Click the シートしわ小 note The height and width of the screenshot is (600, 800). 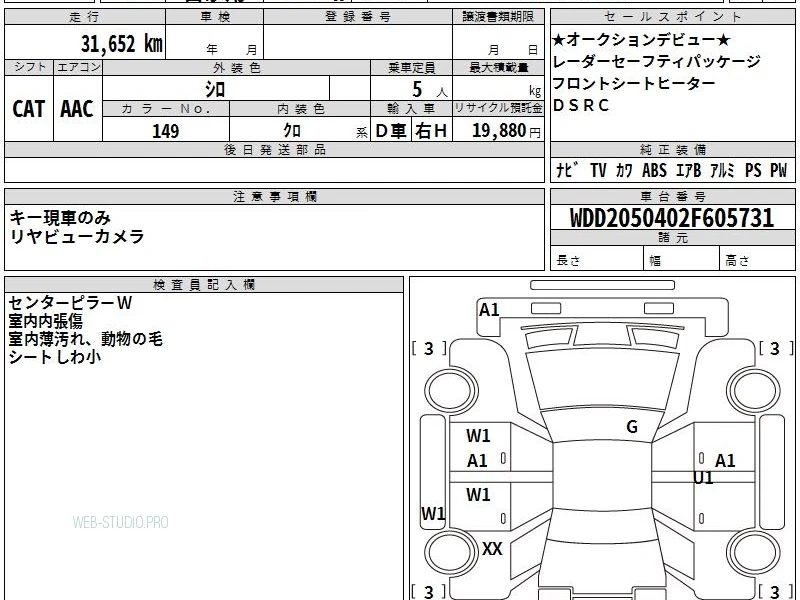pyautogui.click(x=55, y=357)
